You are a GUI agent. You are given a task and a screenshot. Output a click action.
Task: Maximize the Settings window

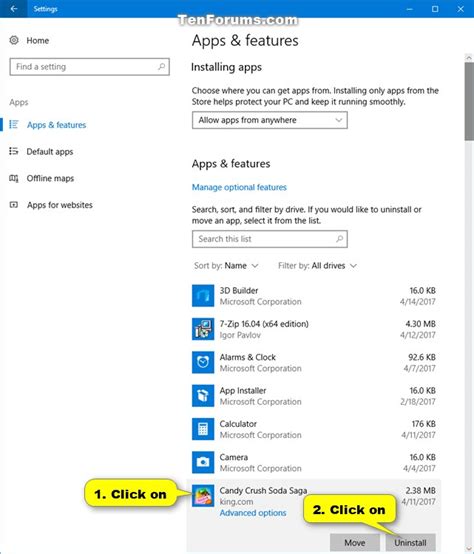point(435,9)
